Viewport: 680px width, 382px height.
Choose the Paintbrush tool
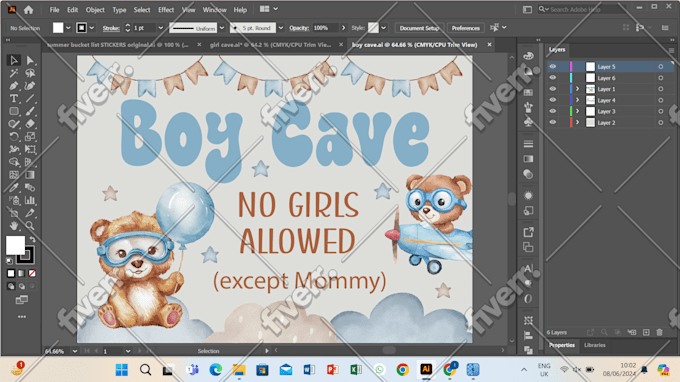point(30,111)
